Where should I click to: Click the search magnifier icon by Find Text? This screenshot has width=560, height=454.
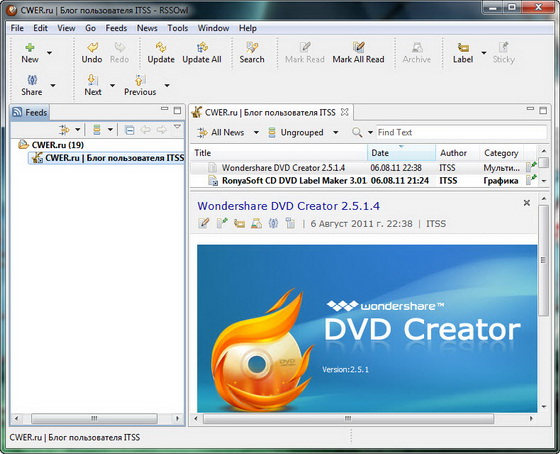[357, 133]
